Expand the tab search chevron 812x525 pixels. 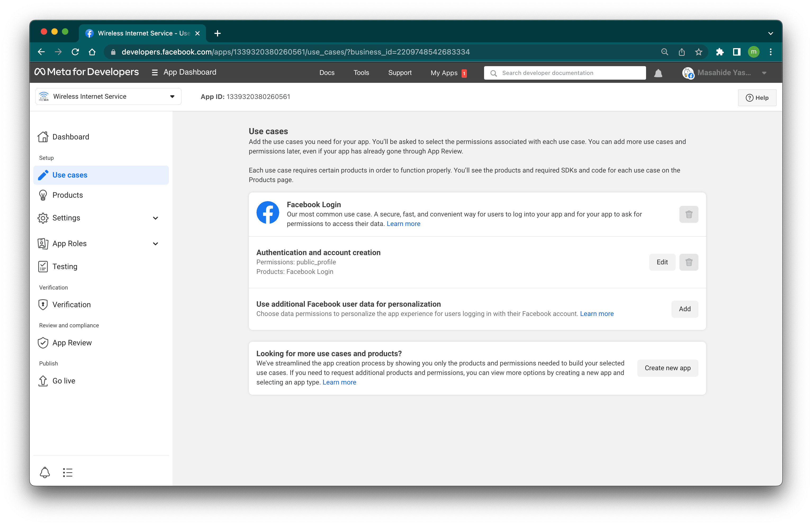[x=770, y=33]
